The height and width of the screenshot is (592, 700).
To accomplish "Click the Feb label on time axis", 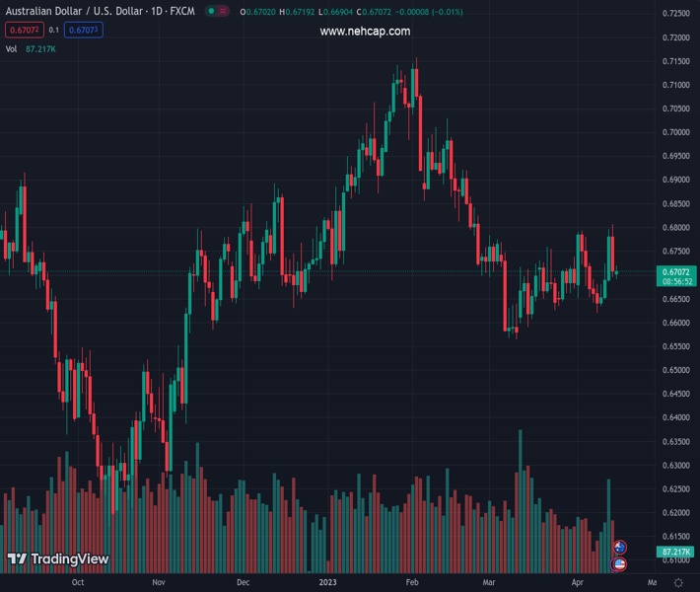I will tap(413, 583).
